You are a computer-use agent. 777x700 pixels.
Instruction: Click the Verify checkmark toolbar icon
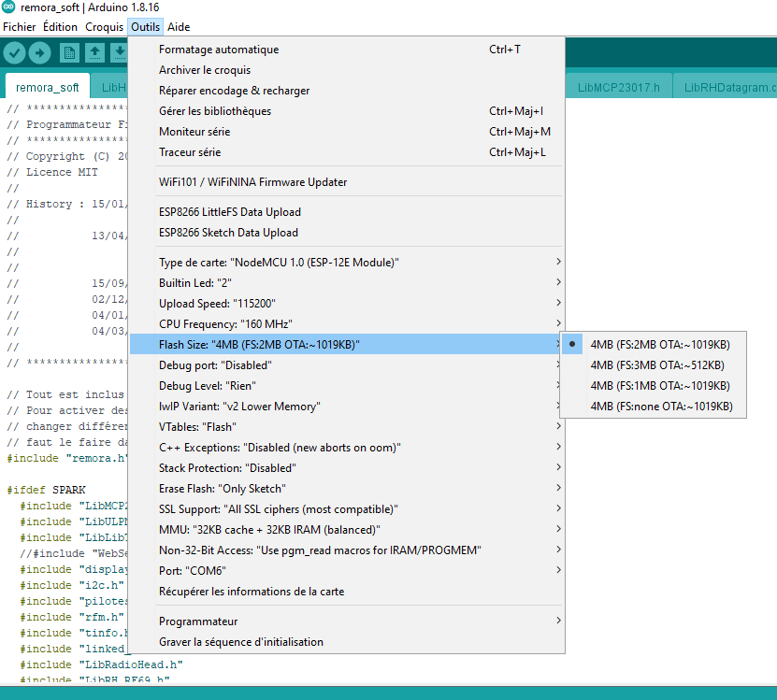point(14,53)
